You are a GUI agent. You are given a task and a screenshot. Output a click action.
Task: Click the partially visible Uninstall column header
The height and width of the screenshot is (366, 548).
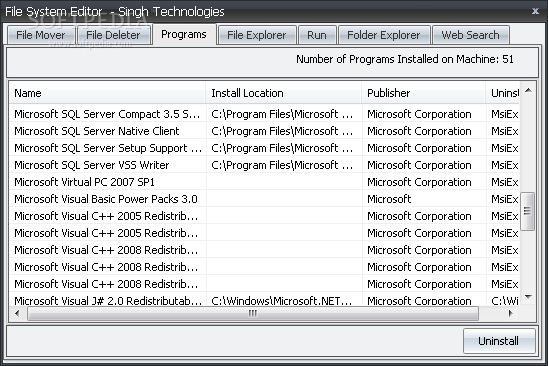(503, 93)
